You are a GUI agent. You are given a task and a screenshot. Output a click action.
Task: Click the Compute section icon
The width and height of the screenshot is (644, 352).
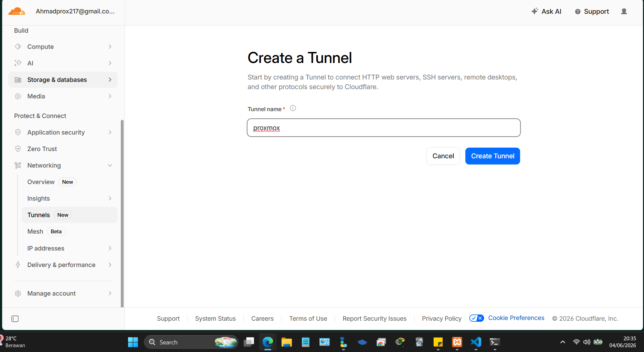point(18,46)
